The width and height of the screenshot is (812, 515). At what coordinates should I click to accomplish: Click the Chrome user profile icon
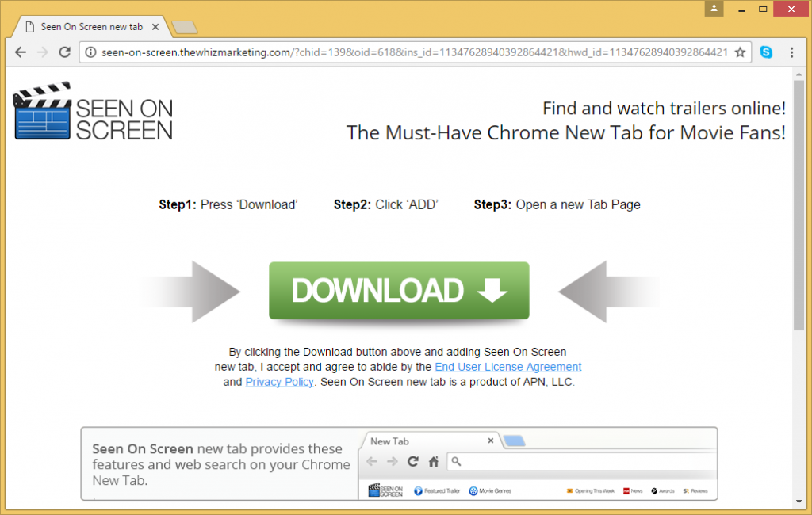[x=714, y=8]
